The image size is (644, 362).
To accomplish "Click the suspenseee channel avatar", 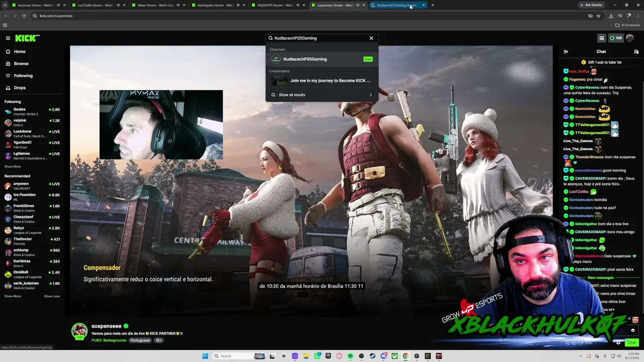I will (x=79, y=331).
